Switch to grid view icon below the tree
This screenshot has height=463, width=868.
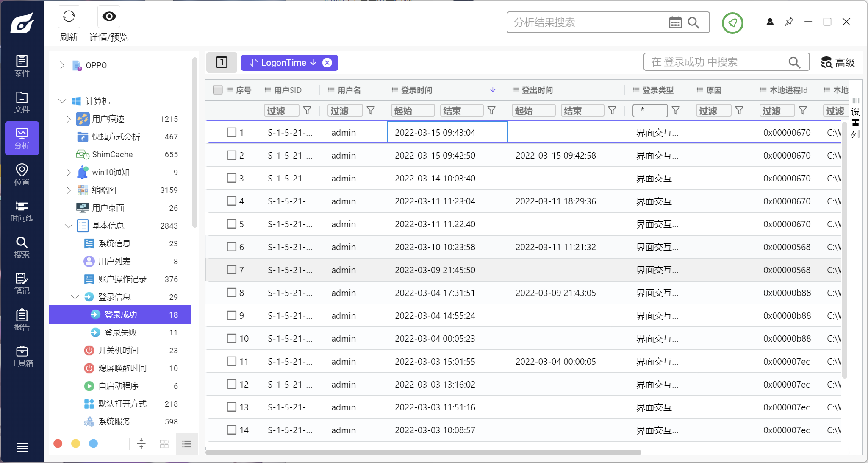[164, 444]
